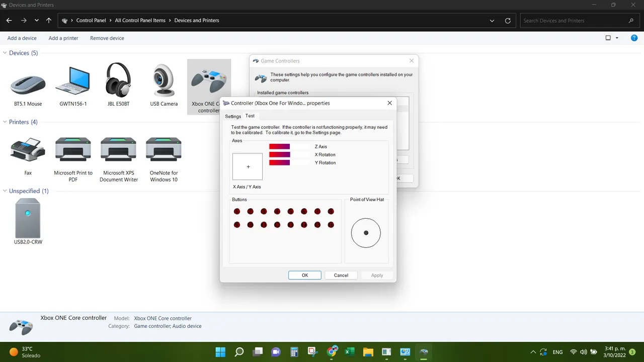Open File Explorer from taskbar

pyautogui.click(x=368, y=352)
